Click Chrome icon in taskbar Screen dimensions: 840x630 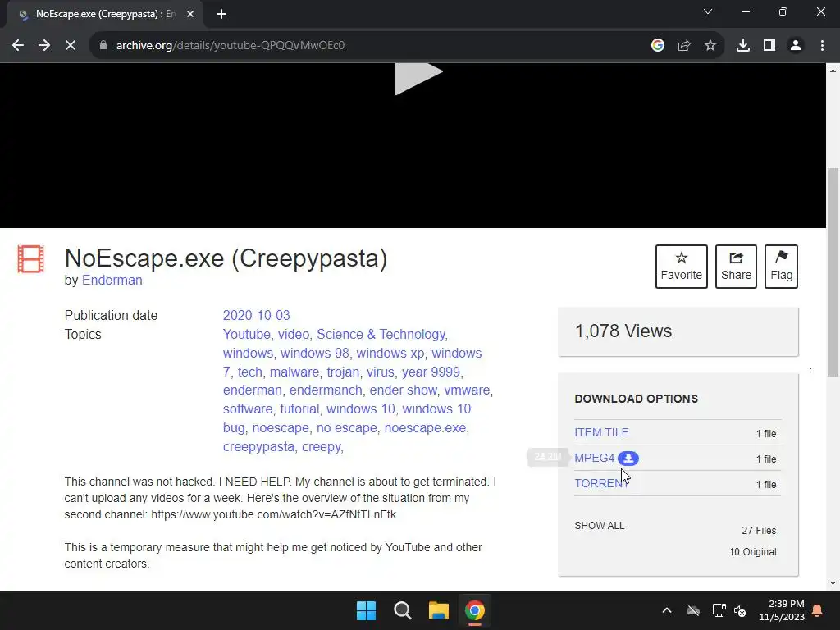coord(475,610)
